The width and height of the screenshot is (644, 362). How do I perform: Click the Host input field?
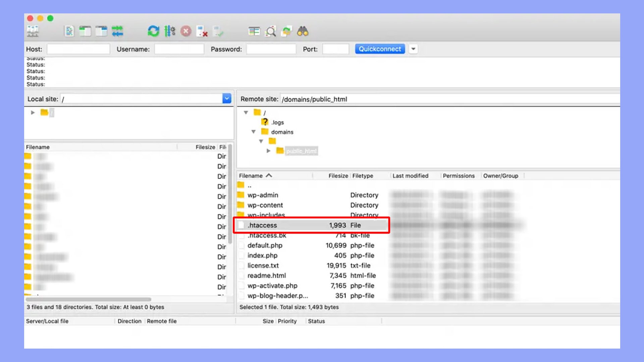click(x=78, y=49)
